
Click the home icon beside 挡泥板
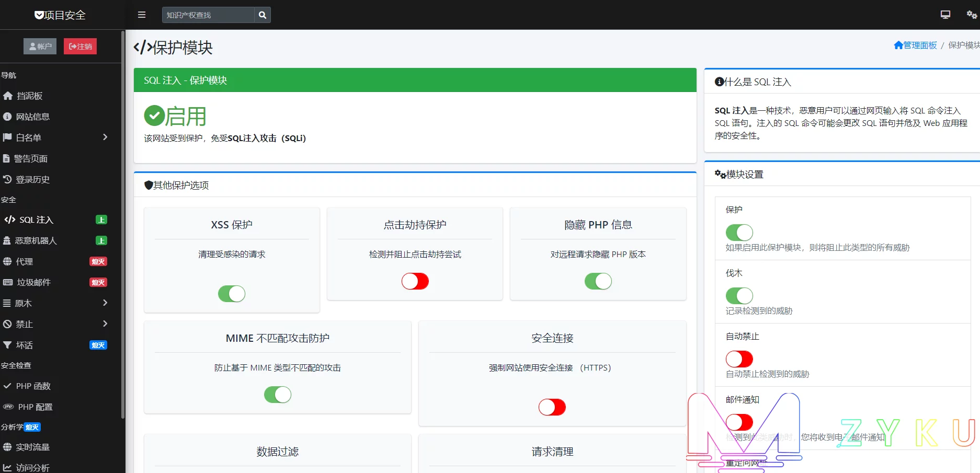8,96
